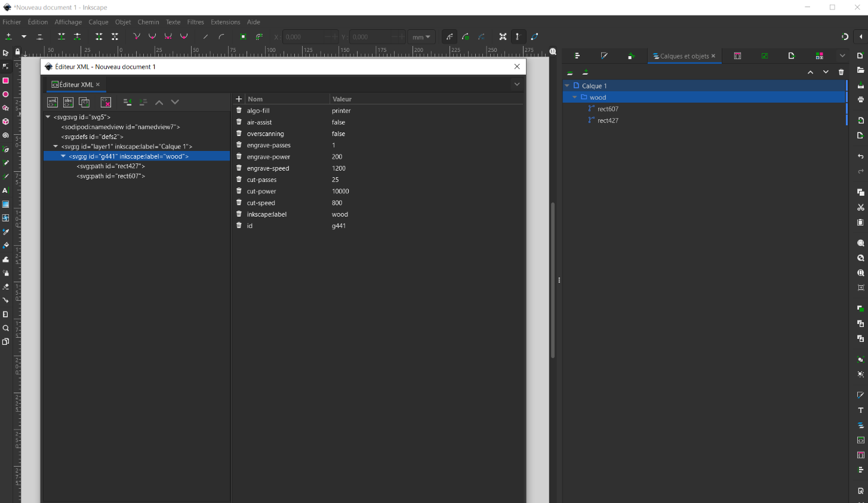The height and width of the screenshot is (503, 868).
Task: Toggle show Bezier handles of selected nodes
Action: click(x=518, y=36)
